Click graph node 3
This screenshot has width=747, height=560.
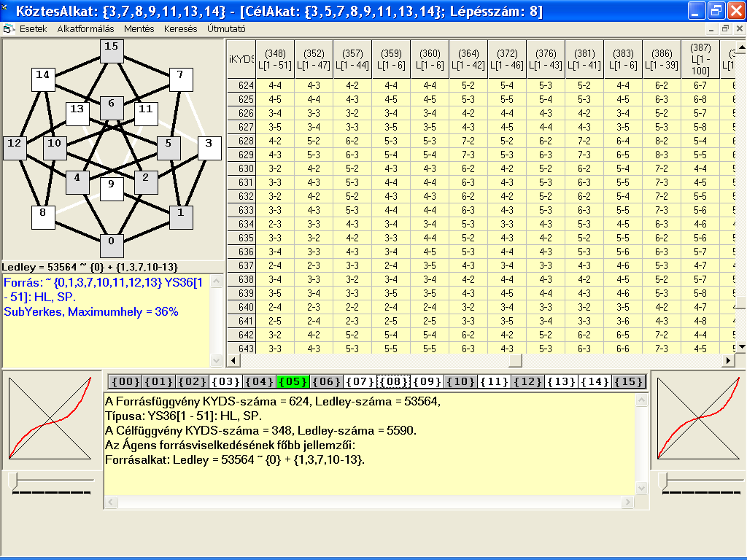click(x=209, y=148)
